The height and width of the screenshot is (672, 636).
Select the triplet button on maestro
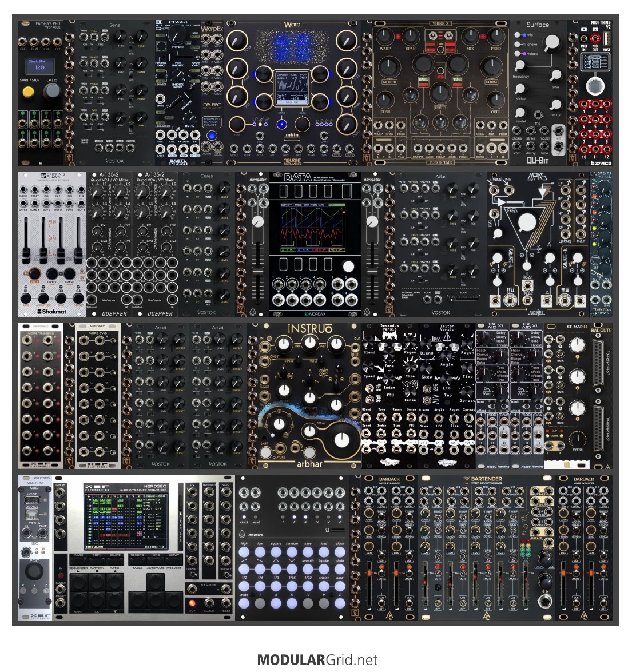(x=324, y=586)
